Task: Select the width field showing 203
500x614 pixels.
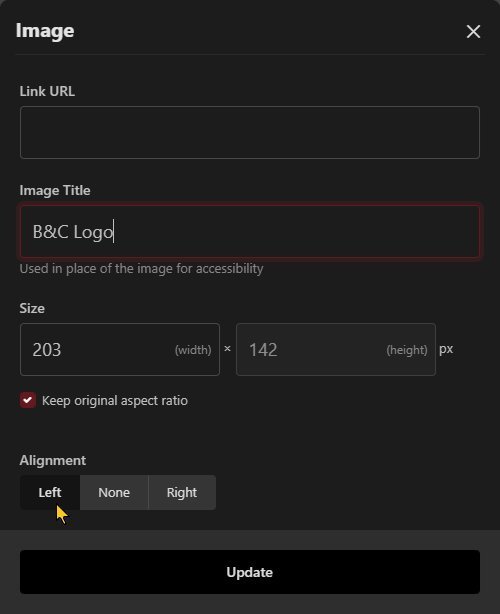Action: tap(120, 349)
